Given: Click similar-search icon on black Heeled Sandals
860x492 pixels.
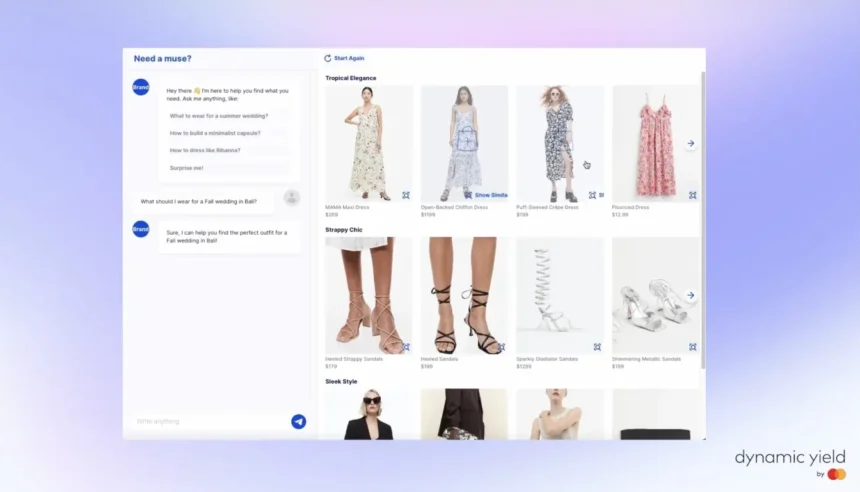Looking at the screenshot, I should click(x=501, y=347).
